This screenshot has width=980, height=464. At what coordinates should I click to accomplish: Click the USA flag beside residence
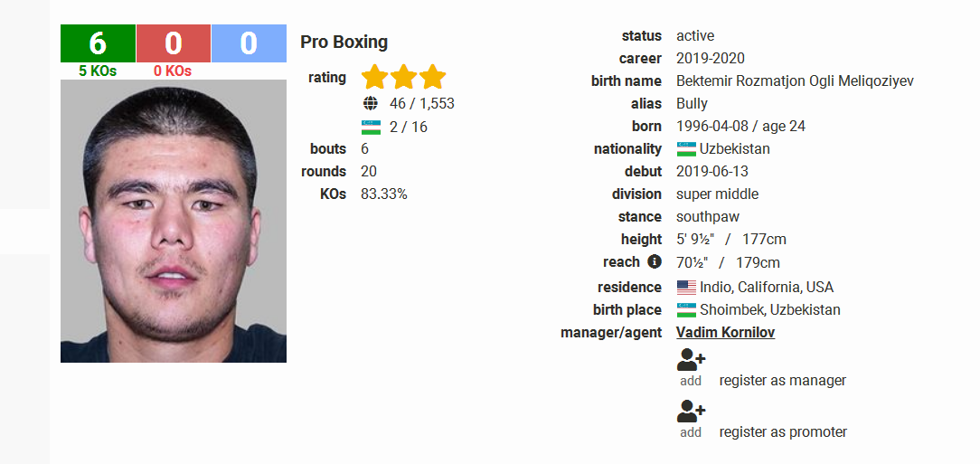click(x=686, y=288)
